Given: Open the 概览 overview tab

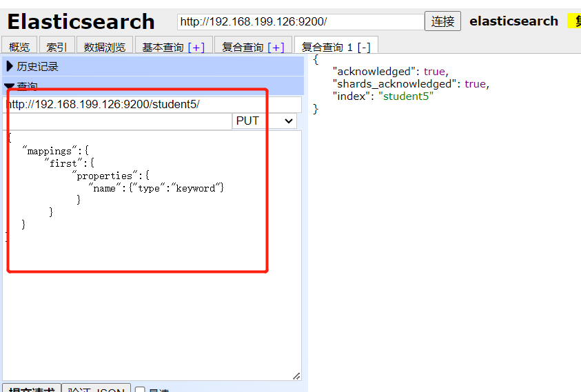Looking at the screenshot, I should click(x=19, y=47).
